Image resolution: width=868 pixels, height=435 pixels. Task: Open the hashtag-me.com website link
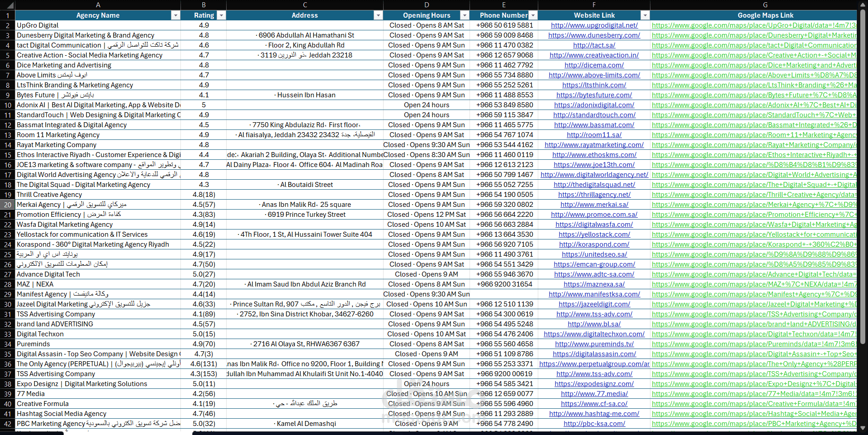coord(594,414)
